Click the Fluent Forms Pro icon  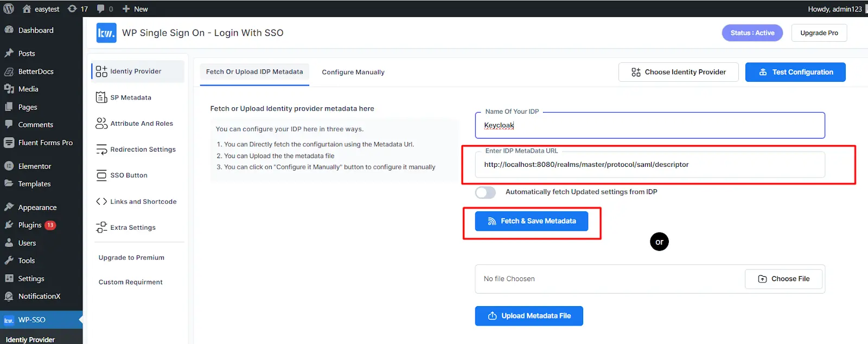(9, 142)
